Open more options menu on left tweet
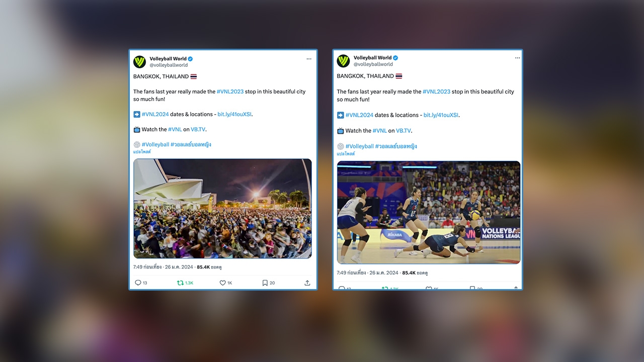 click(309, 59)
